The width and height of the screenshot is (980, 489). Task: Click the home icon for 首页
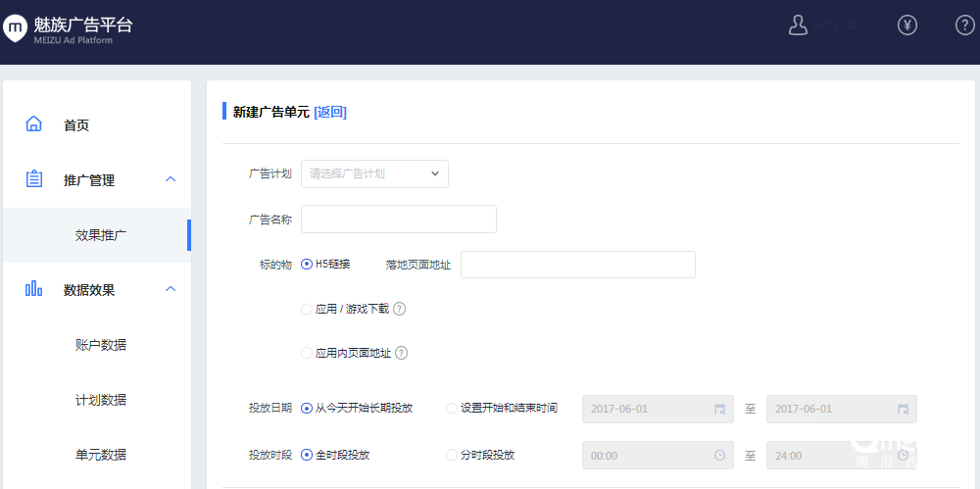[34, 124]
